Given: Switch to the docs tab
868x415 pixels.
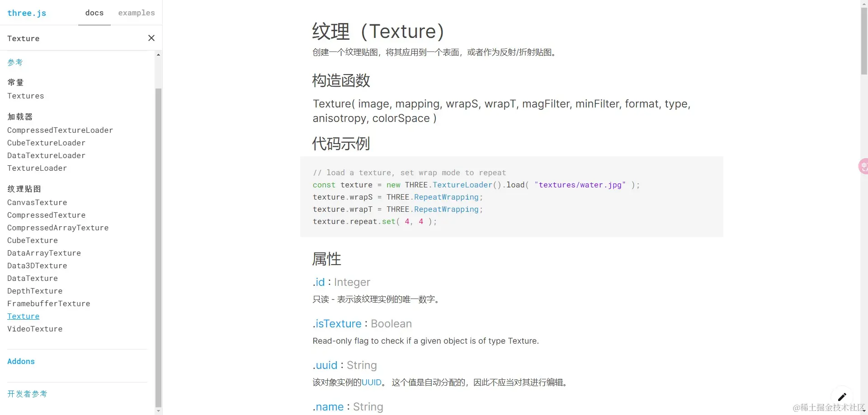Looking at the screenshot, I should point(94,13).
